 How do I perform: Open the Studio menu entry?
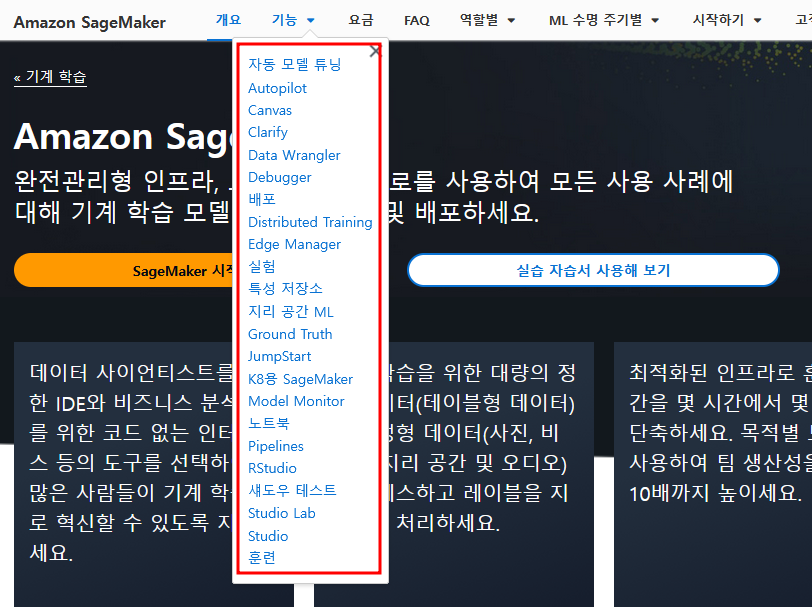point(268,536)
